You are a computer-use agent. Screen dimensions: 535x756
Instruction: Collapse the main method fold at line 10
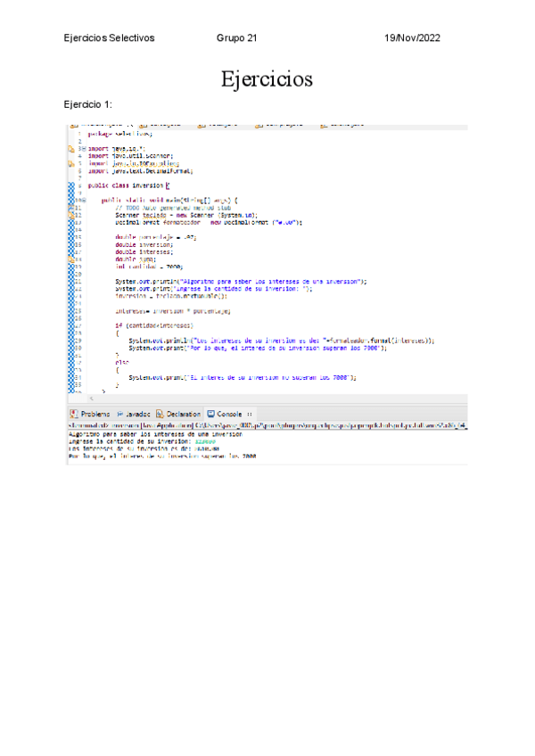click(82, 201)
